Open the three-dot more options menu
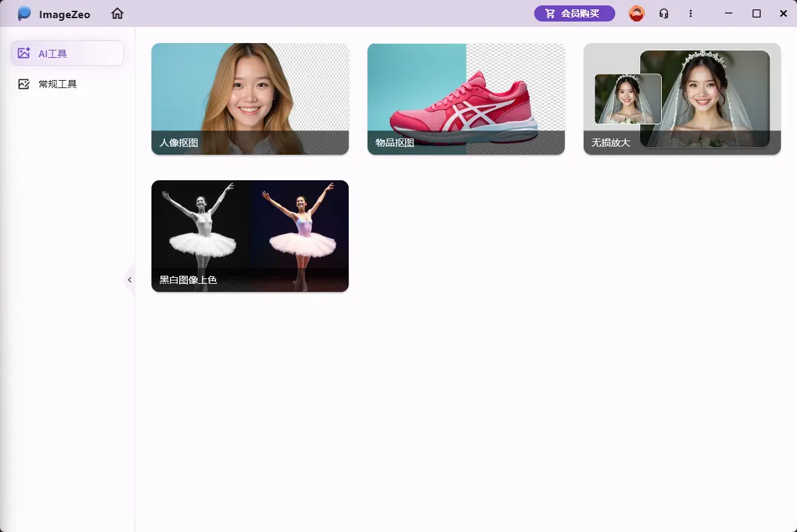The width and height of the screenshot is (797, 532). click(691, 13)
